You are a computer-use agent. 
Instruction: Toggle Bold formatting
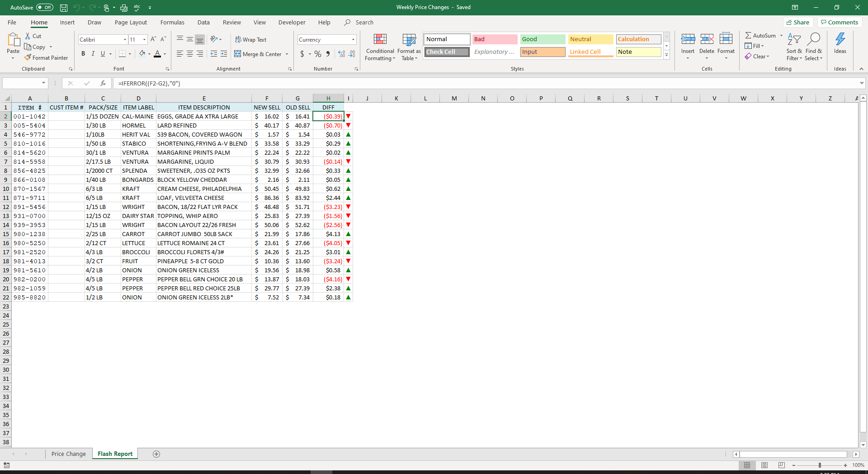[x=83, y=54]
